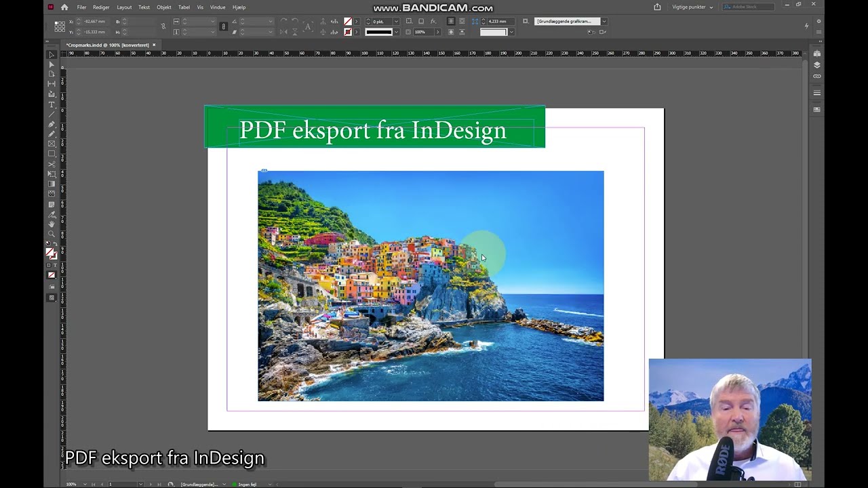Select the Hand tool
The width and height of the screenshot is (868, 488).
[52, 224]
